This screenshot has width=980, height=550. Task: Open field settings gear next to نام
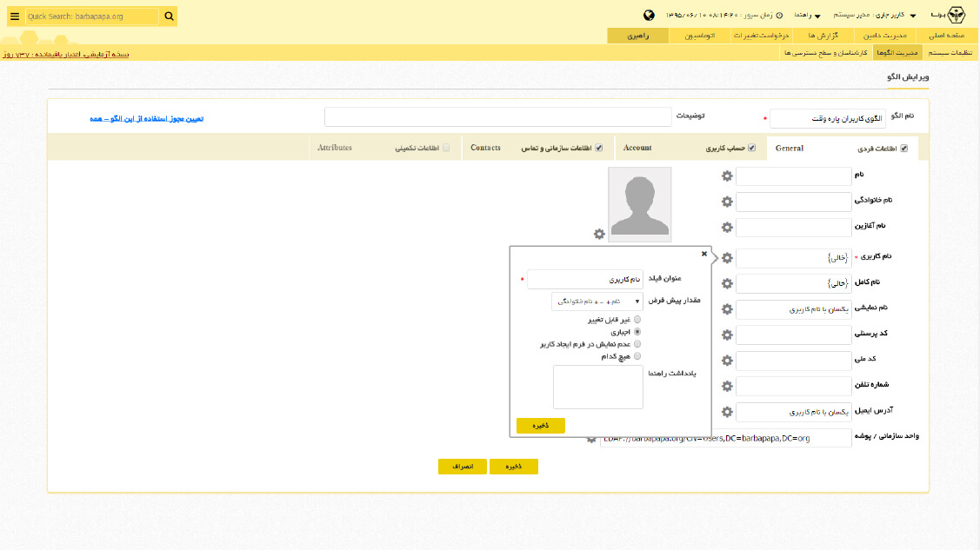pos(726,176)
